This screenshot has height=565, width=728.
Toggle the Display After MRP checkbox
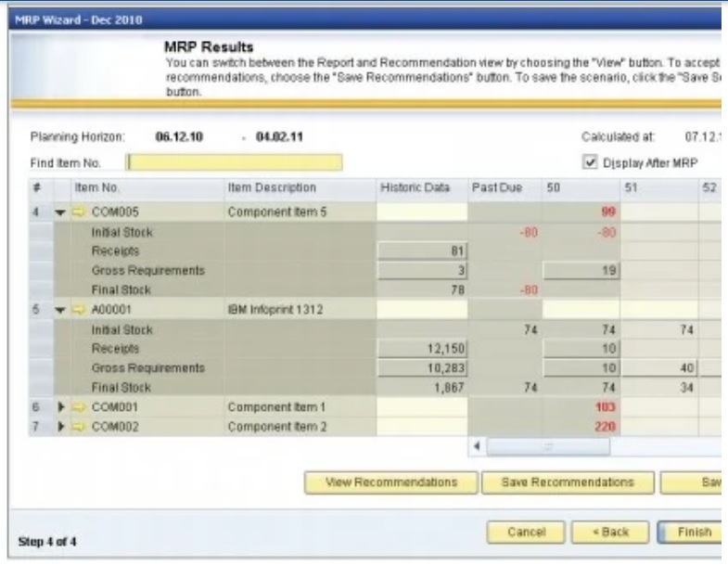click(x=591, y=163)
